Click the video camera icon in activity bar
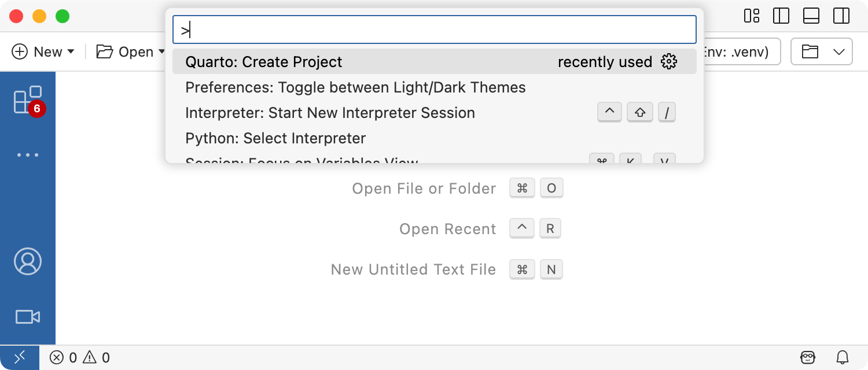 tap(27, 317)
